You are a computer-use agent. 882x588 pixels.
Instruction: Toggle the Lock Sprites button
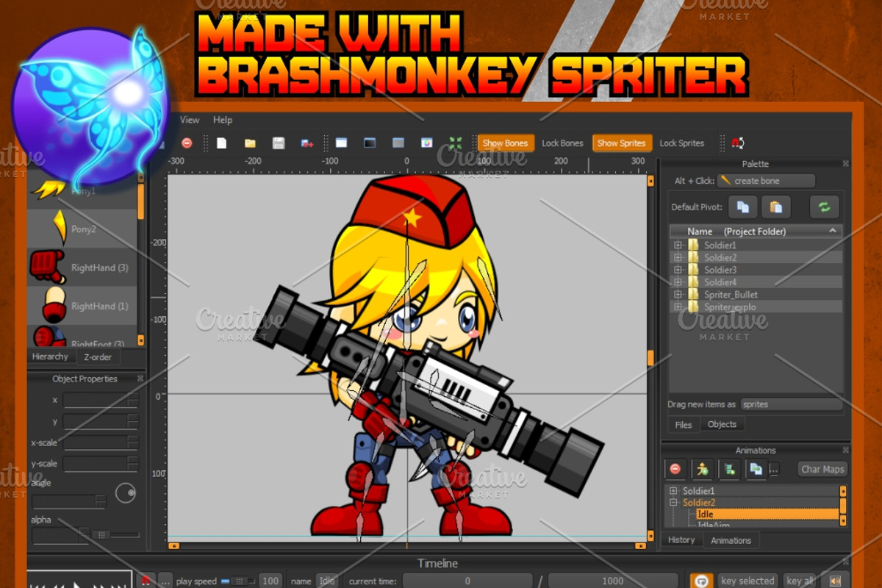(681, 143)
